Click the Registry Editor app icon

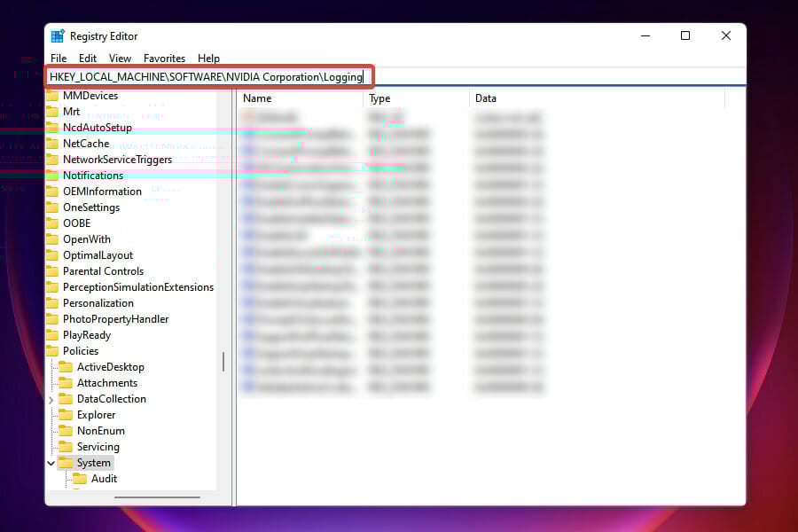[x=58, y=36]
